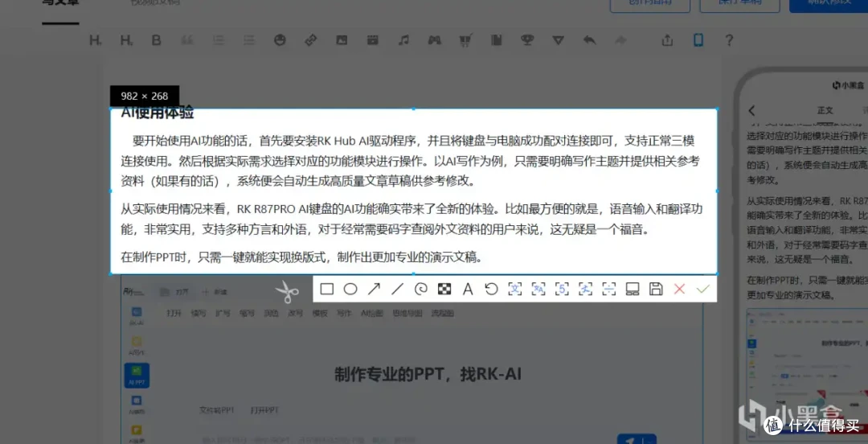The height and width of the screenshot is (444, 868).
Task: Click the blue bracketed '文A' translate icon
Action: 538,289
